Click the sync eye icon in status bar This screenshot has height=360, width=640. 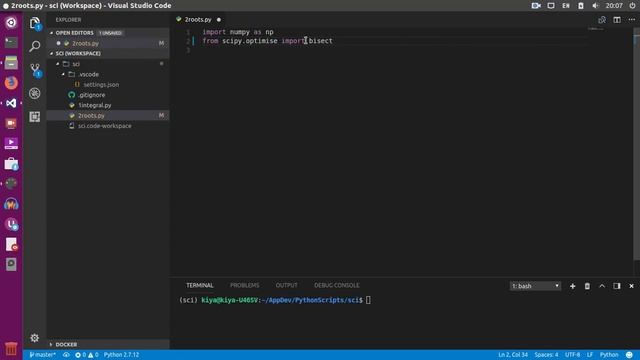pyautogui.click(x=66, y=355)
